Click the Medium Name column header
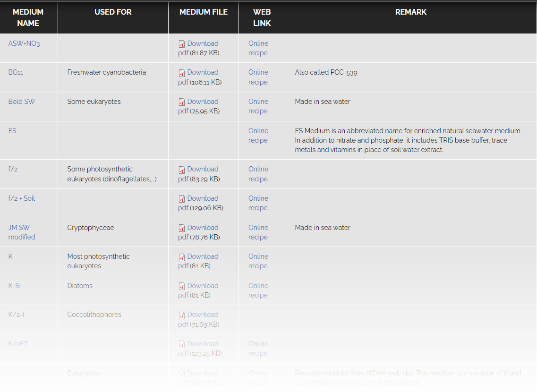Screen dimensions: 537x392 (x=28, y=17)
